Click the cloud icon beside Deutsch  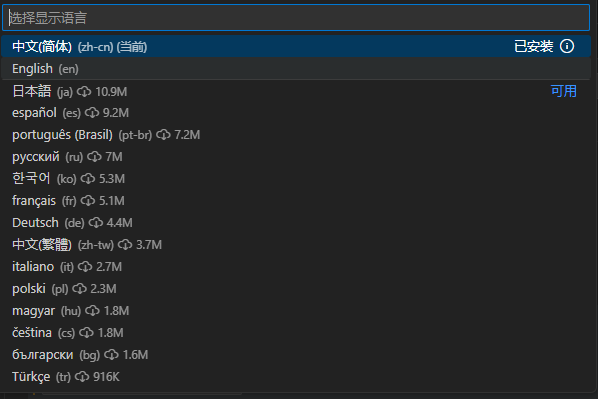pos(96,223)
